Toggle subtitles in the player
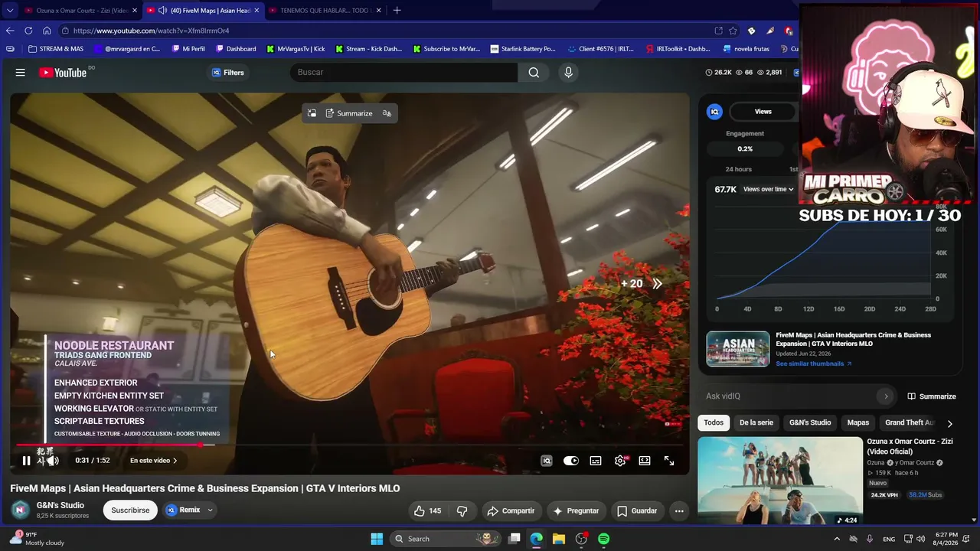980x551 pixels. pos(596,461)
